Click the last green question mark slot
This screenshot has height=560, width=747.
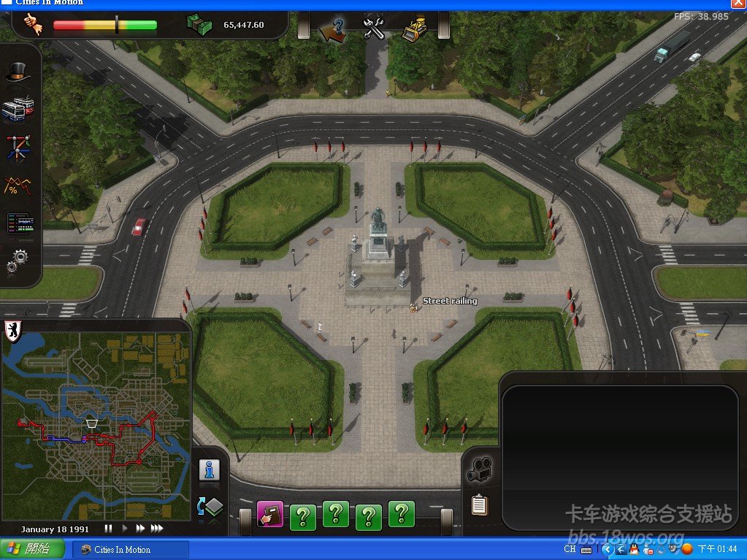(402, 513)
